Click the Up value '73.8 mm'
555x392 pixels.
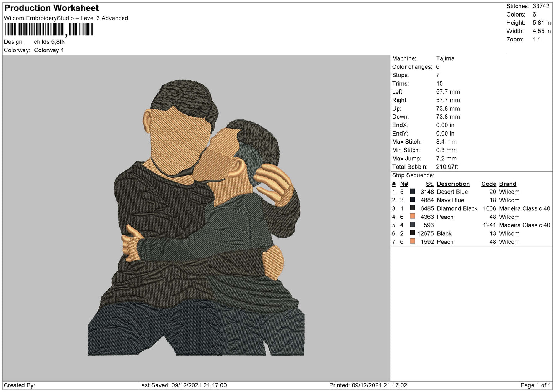coord(448,109)
